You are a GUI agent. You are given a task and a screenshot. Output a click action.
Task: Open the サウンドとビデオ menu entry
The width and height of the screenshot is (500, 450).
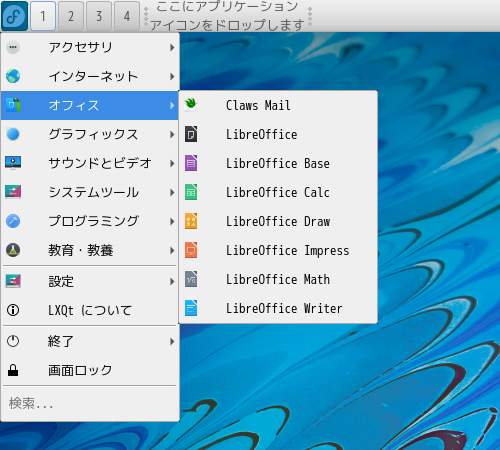tap(90, 163)
